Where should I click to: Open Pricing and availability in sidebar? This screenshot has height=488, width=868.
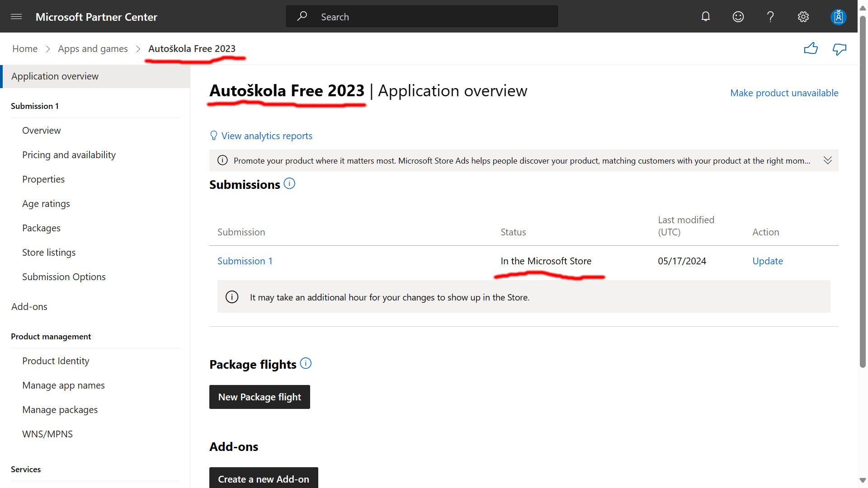(69, 155)
